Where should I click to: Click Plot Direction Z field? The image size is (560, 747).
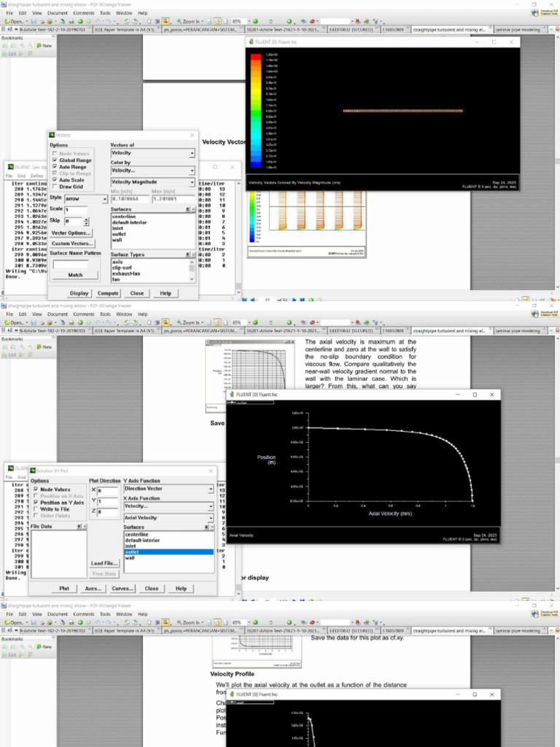click(108, 512)
